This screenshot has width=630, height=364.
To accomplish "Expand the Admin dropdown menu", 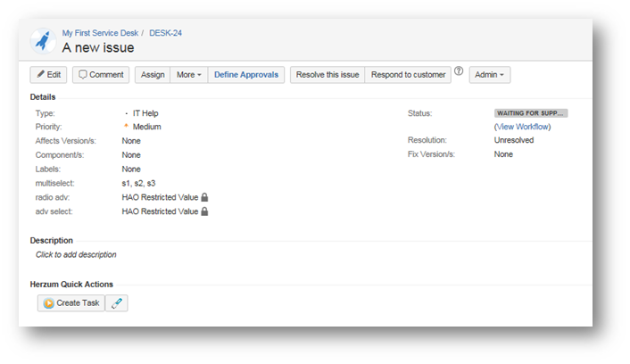I will click(x=490, y=75).
